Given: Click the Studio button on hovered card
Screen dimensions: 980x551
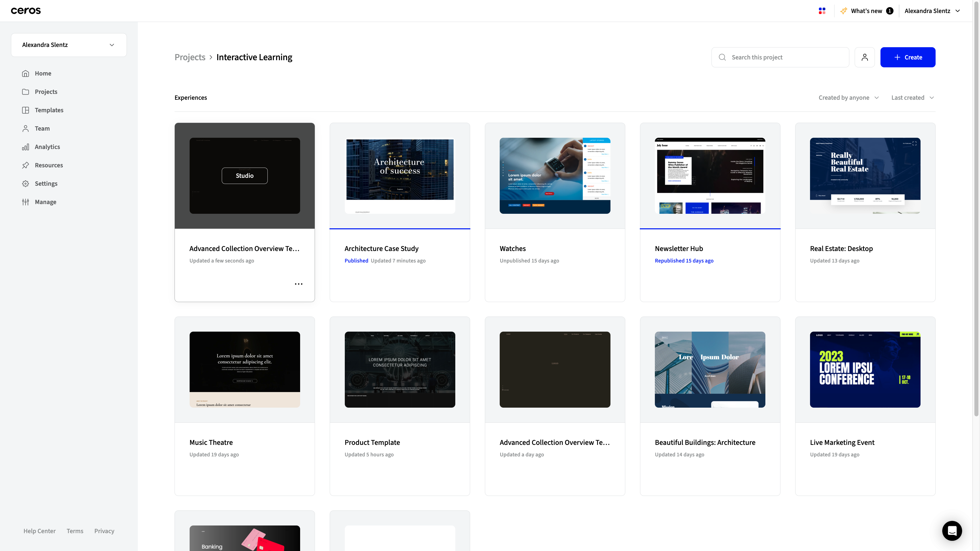Looking at the screenshot, I should pyautogui.click(x=245, y=176).
